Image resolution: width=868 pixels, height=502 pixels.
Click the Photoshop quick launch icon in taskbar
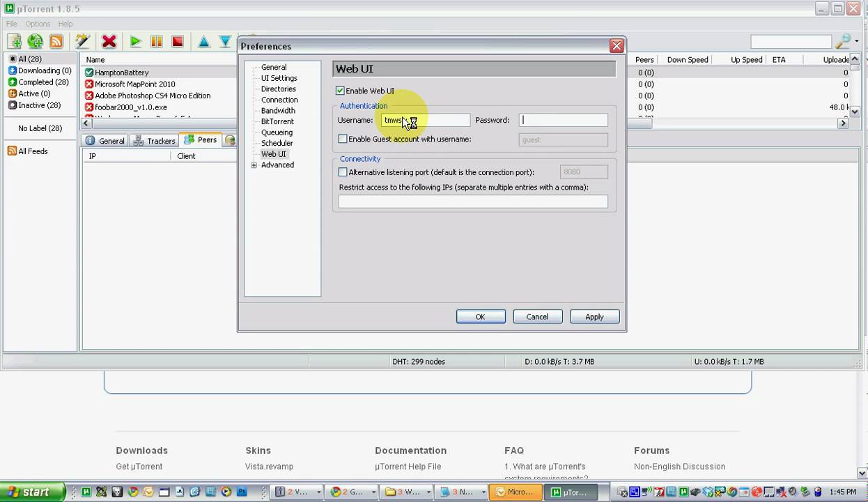(242, 492)
